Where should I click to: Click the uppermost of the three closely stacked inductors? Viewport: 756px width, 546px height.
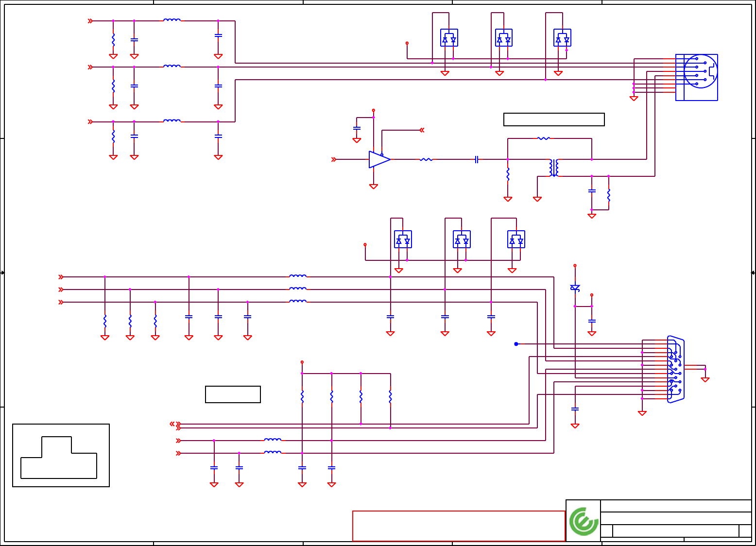[298, 276]
